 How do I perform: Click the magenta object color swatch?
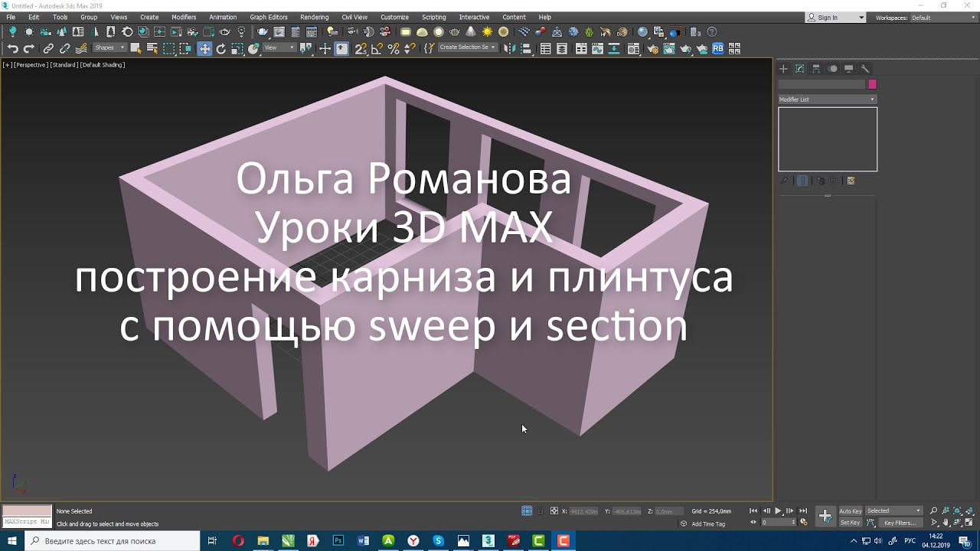point(872,84)
